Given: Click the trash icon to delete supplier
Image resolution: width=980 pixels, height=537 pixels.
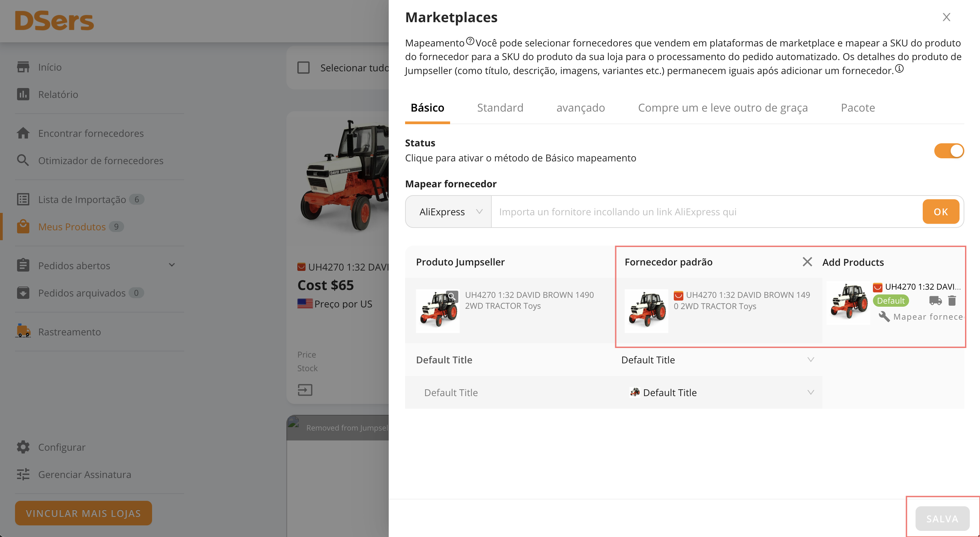Looking at the screenshot, I should tap(952, 301).
